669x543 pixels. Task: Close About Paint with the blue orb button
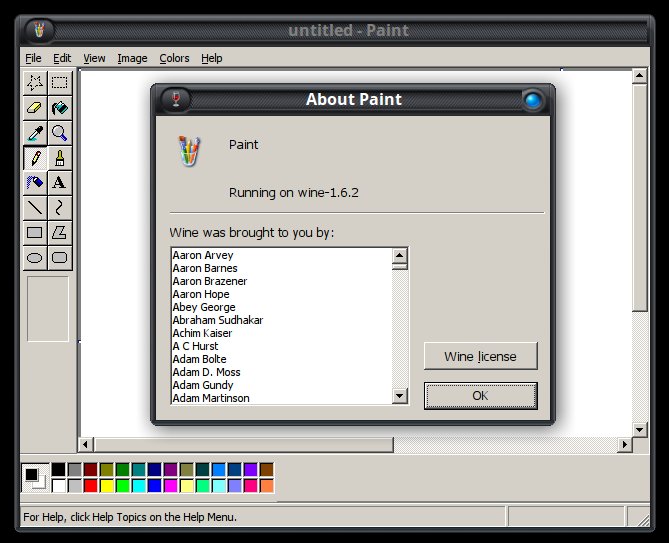pyautogui.click(x=533, y=101)
